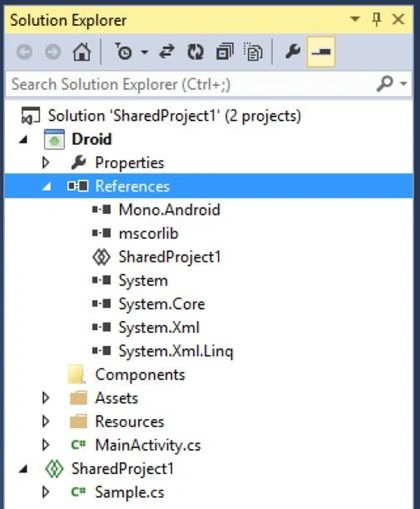The image size is (420, 509).
Task: Expand the MainActivity.cs node arrow
Action: (46, 445)
